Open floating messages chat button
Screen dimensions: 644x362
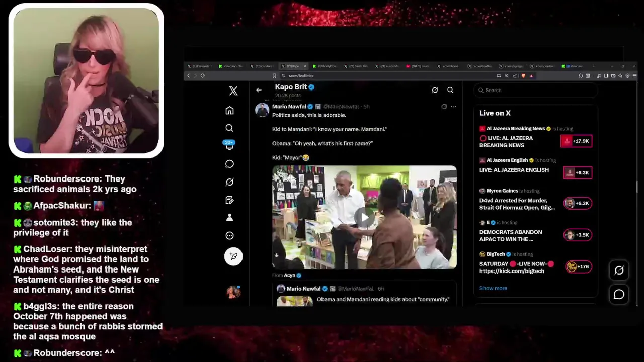click(x=619, y=295)
